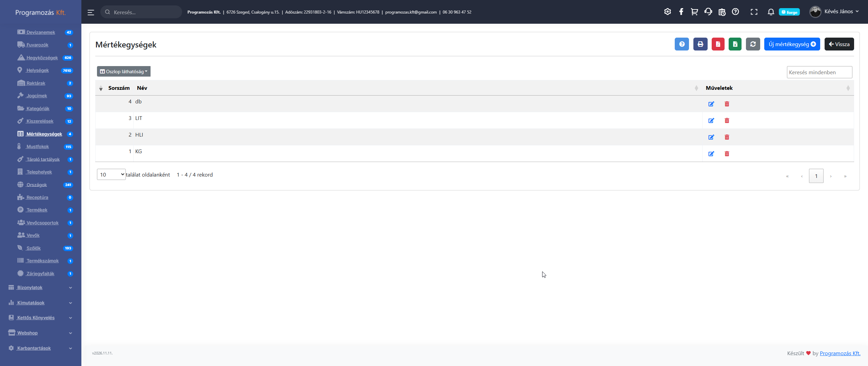Click the Keresés mindenben search field
868x366 pixels.
[819, 72]
